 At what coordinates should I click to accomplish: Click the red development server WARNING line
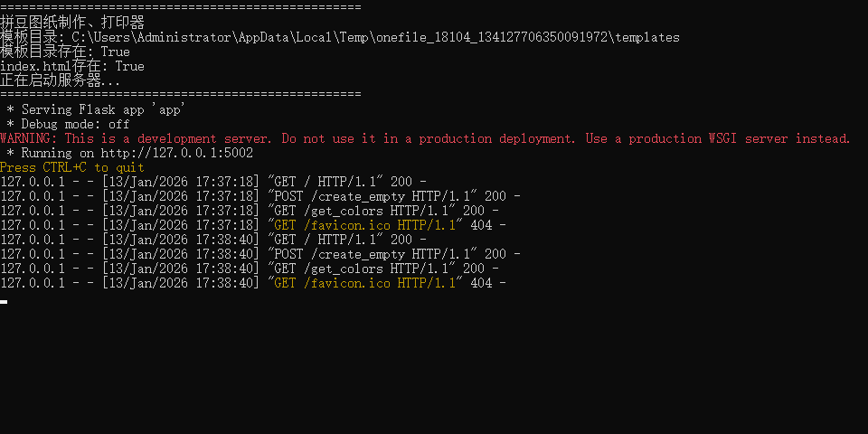coord(425,138)
